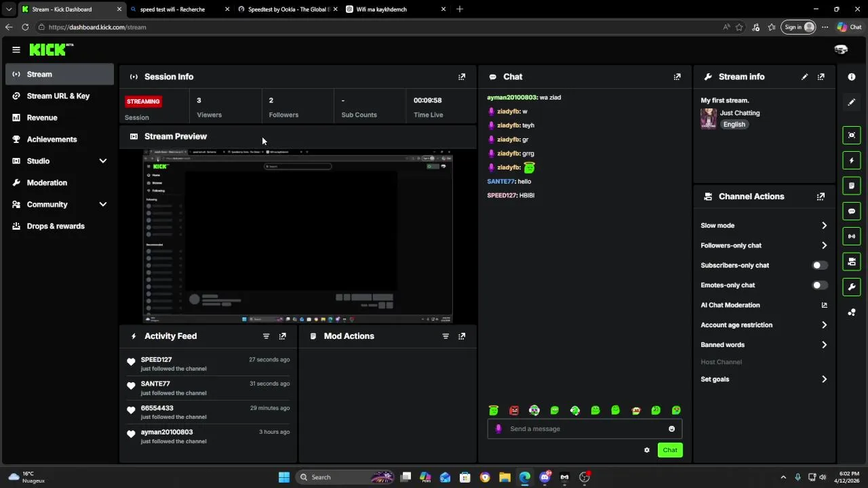
Task: Open the Windows Start menu
Action: pos(284,477)
